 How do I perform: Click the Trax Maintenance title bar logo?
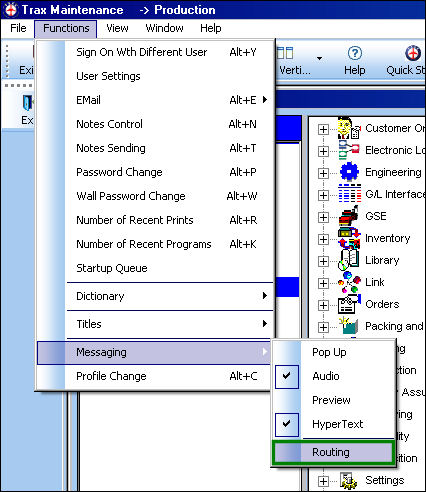11,10
